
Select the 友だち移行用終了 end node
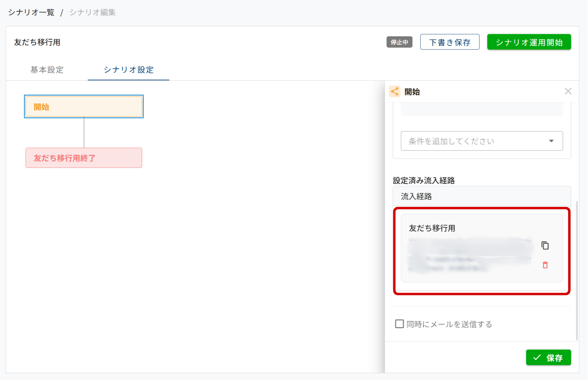pos(84,158)
